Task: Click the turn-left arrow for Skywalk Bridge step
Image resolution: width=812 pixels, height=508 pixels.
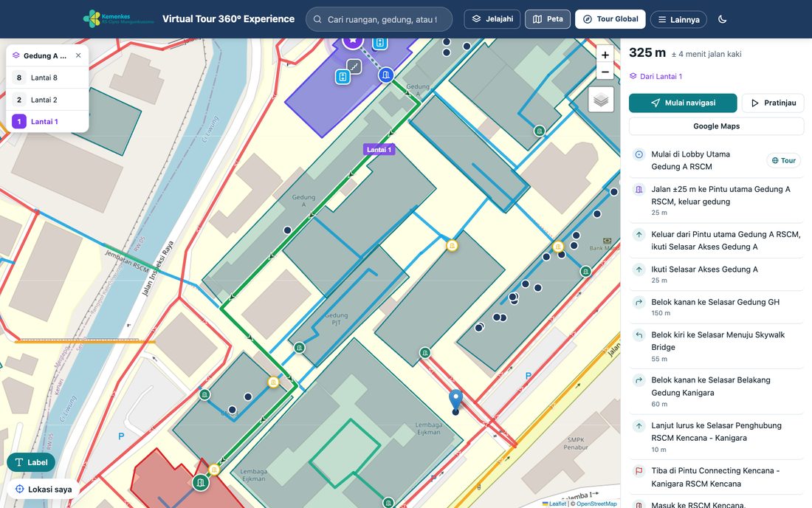Action: point(639,335)
